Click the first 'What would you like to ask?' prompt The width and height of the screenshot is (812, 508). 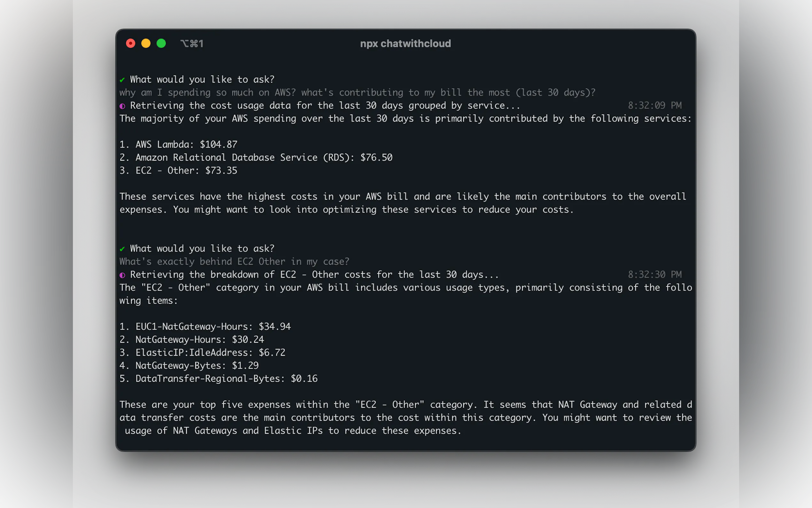pos(202,80)
